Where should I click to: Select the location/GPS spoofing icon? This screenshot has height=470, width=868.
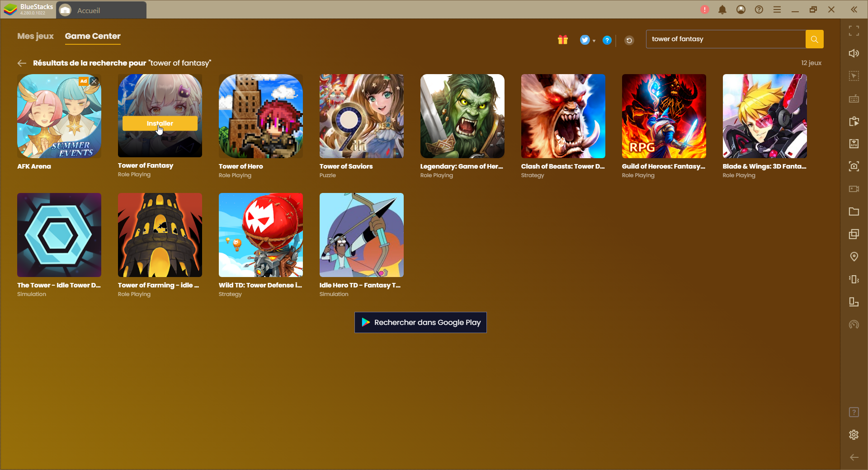click(x=854, y=257)
